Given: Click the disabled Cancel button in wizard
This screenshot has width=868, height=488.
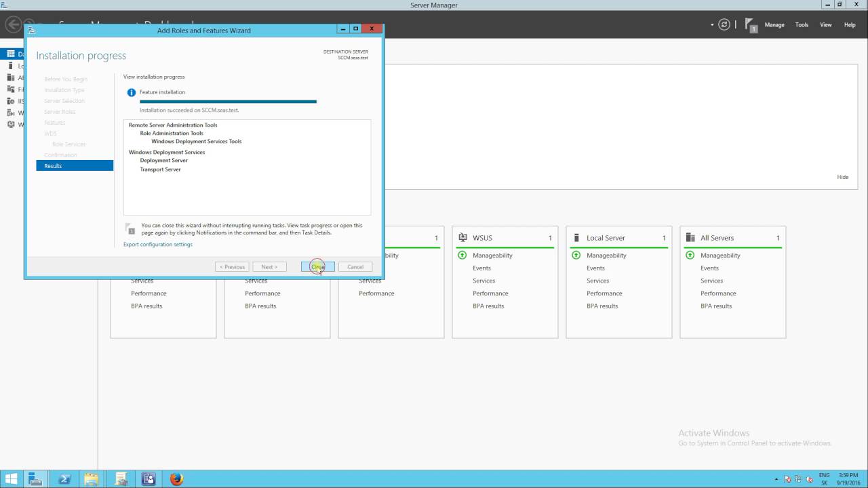Looking at the screenshot, I should [x=355, y=267].
